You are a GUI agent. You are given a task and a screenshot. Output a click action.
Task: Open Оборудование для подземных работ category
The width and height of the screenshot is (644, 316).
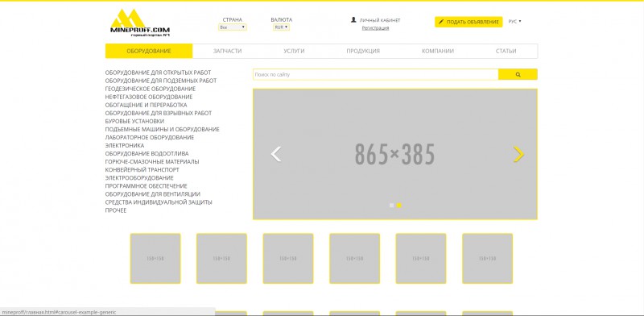tap(161, 81)
